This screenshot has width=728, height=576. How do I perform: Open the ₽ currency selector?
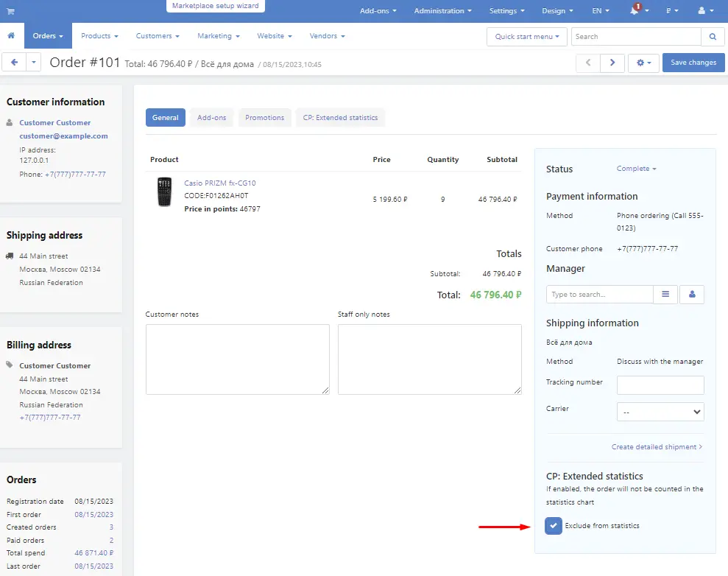[672, 11]
